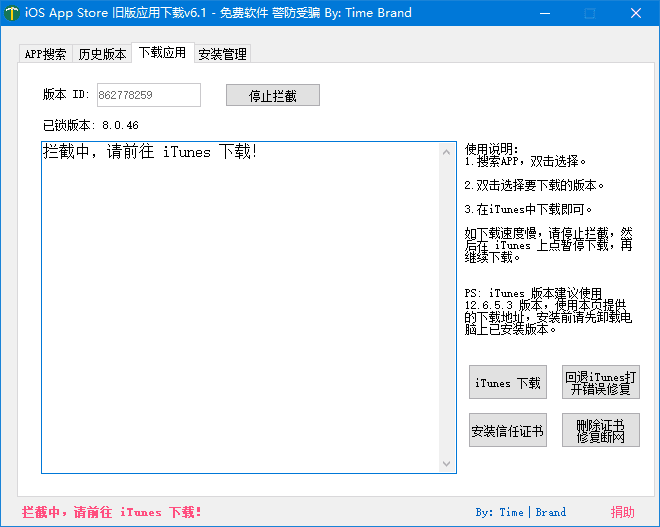The width and height of the screenshot is (660, 527).
Task: Go to the 安装管理 tab
Action: (x=222, y=54)
